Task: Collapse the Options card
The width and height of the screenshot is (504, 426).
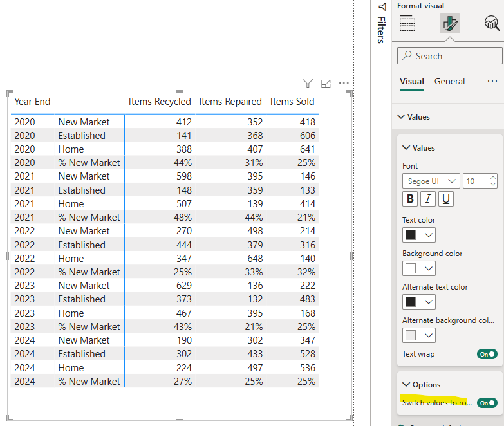Action: click(406, 385)
